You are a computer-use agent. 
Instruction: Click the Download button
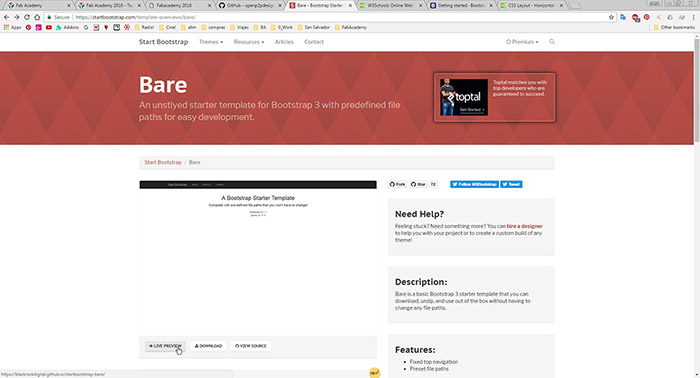[208, 346]
